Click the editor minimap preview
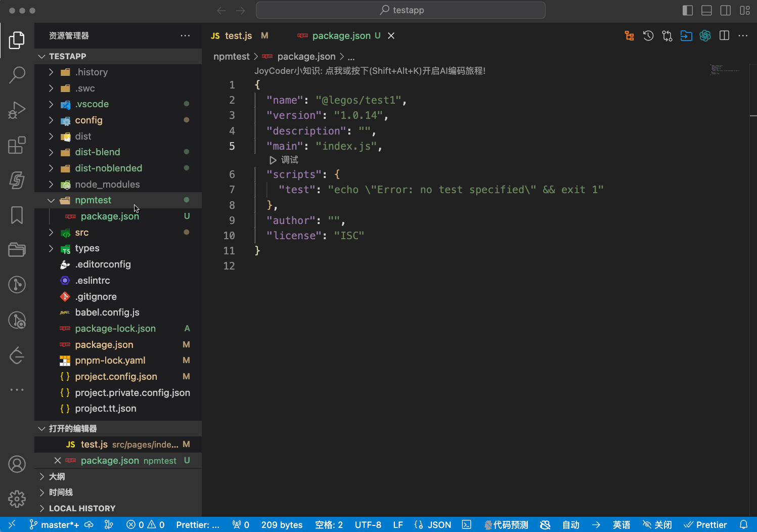 [725, 70]
